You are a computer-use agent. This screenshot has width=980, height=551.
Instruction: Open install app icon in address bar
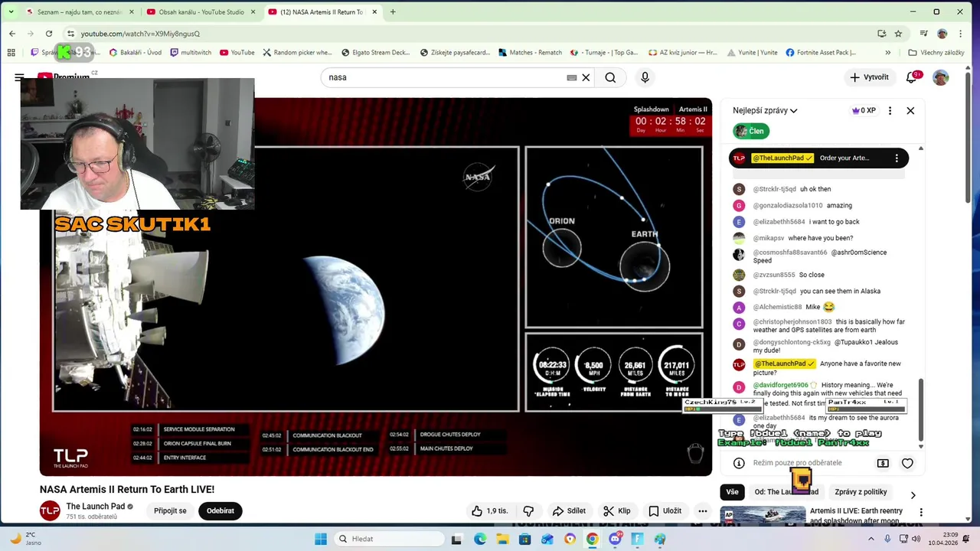point(881,34)
